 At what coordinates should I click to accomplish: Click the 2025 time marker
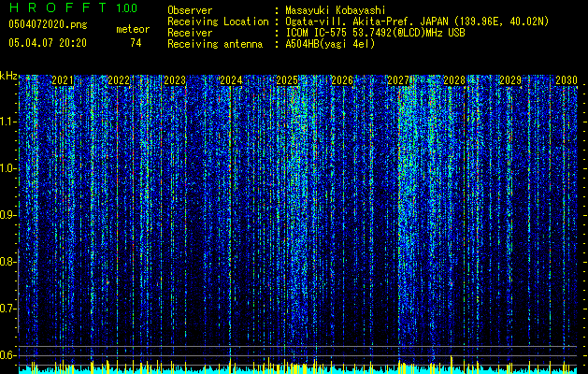(287, 80)
